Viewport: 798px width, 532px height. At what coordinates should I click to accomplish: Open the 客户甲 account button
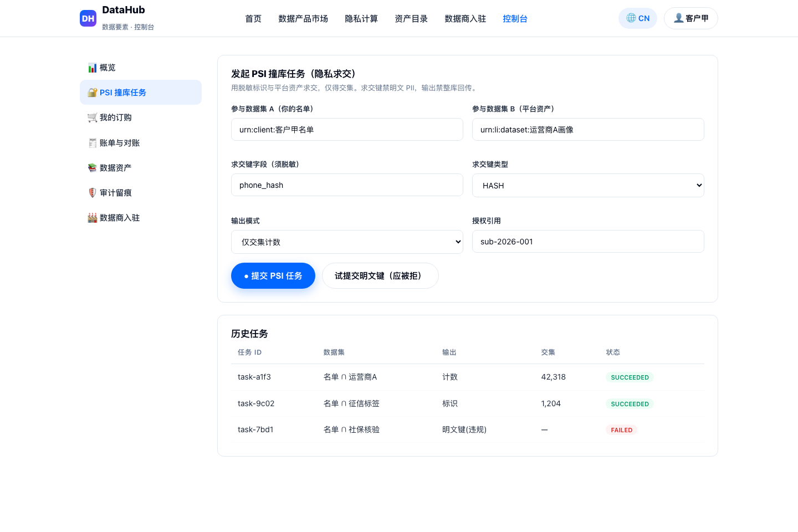(x=691, y=18)
